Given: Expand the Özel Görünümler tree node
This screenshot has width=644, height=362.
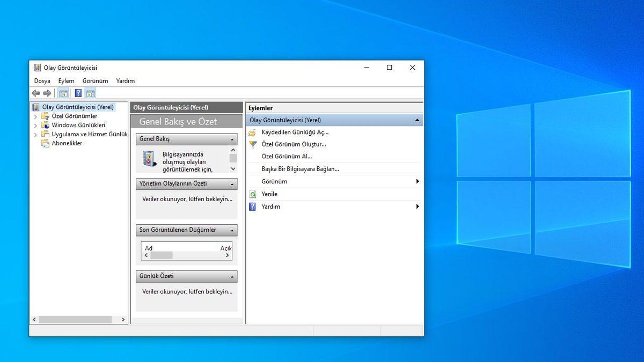Looking at the screenshot, I should pyautogui.click(x=35, y=116).
